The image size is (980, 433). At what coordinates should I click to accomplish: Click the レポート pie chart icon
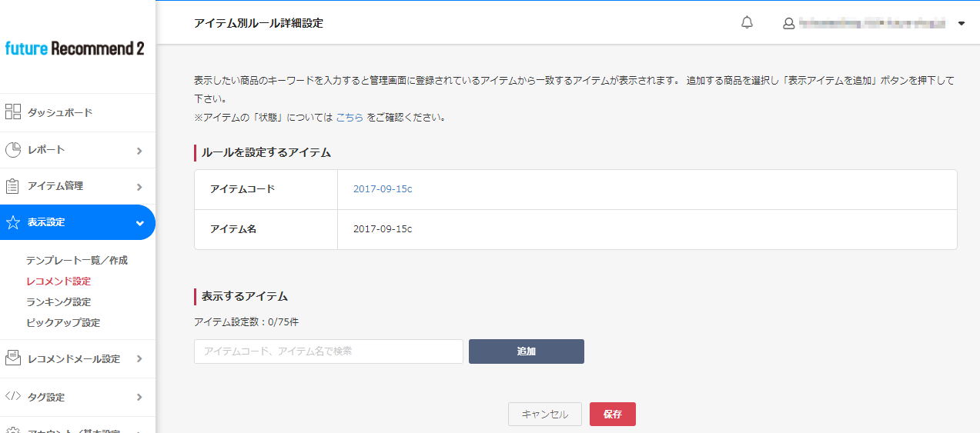click(13, 150)
